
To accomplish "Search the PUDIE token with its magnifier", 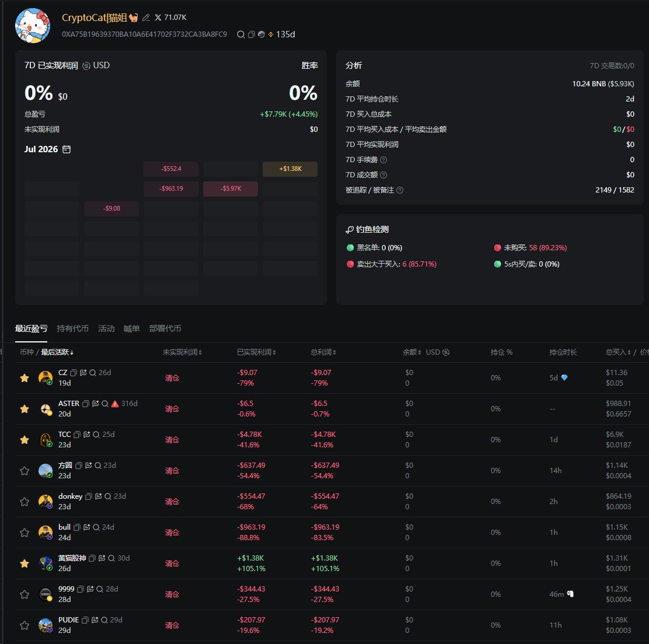I will pyautogui.click(x=104, y=620).
